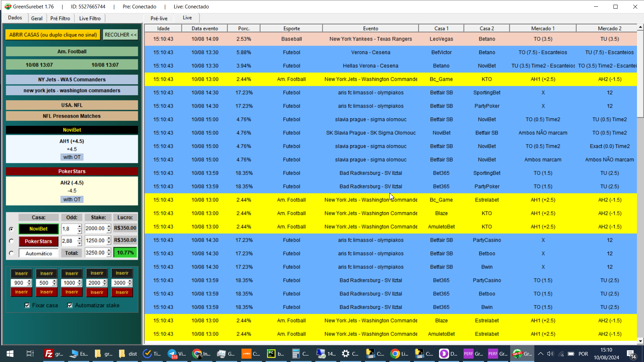This screenshot has height=362, width=644.
Task: Uncheck the Fixar casa checkbox
Action: [27, 305]
